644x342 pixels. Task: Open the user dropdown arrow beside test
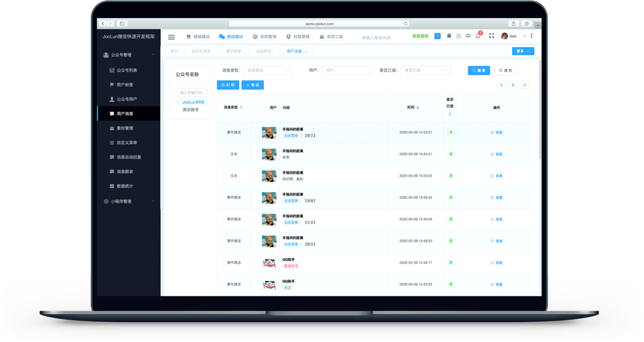(524, 37)
